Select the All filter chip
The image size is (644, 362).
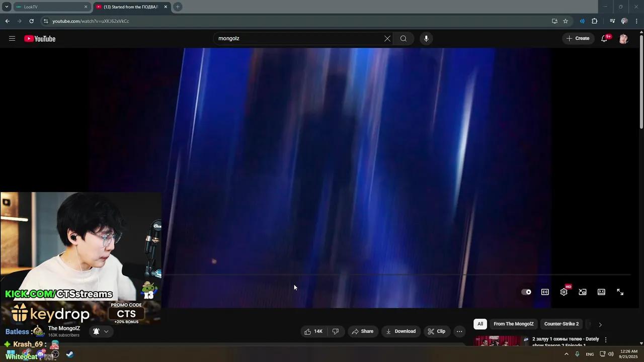480,324
